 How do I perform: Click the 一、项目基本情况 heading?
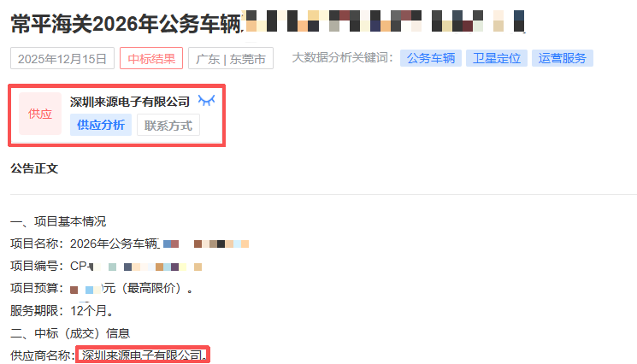coord(58,221)
